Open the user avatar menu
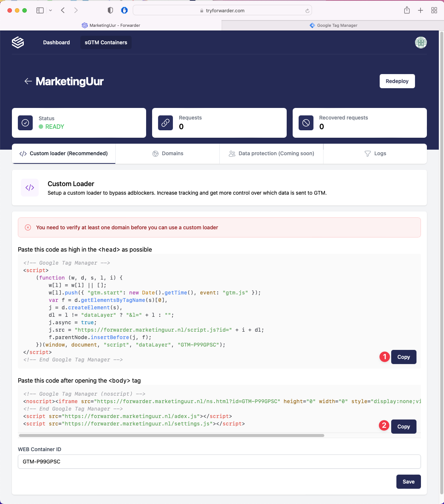 point(421,42)
